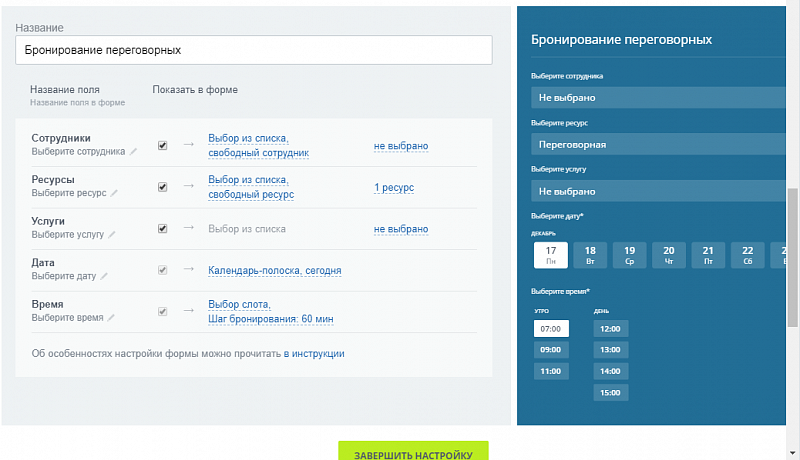Screen dimensions: 800x460
Task: Select date 21 Пт in calendar strip
Action: tap(708, 254)
